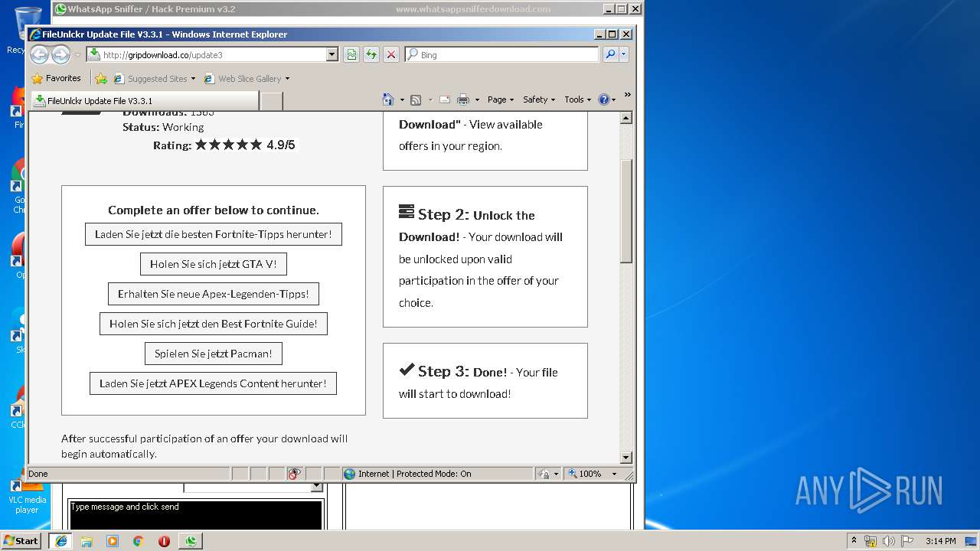
Task: Click the Action Center flag icon
Action: [907, 541]
